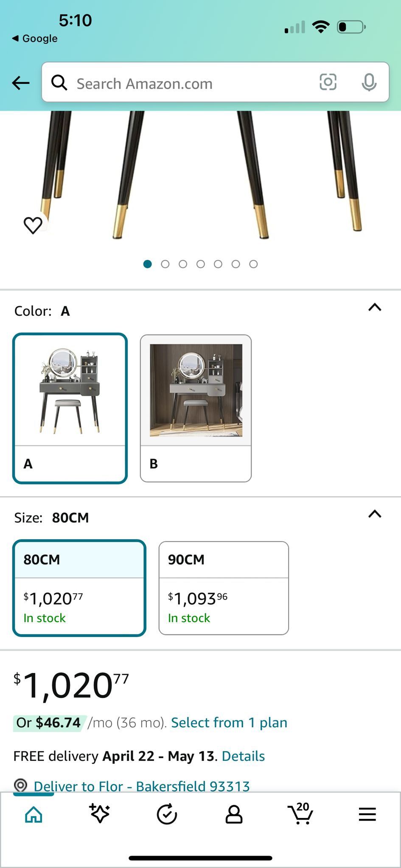Open the account profile icon
Viewport: 401px width, 868px height.
click(233, 814)
